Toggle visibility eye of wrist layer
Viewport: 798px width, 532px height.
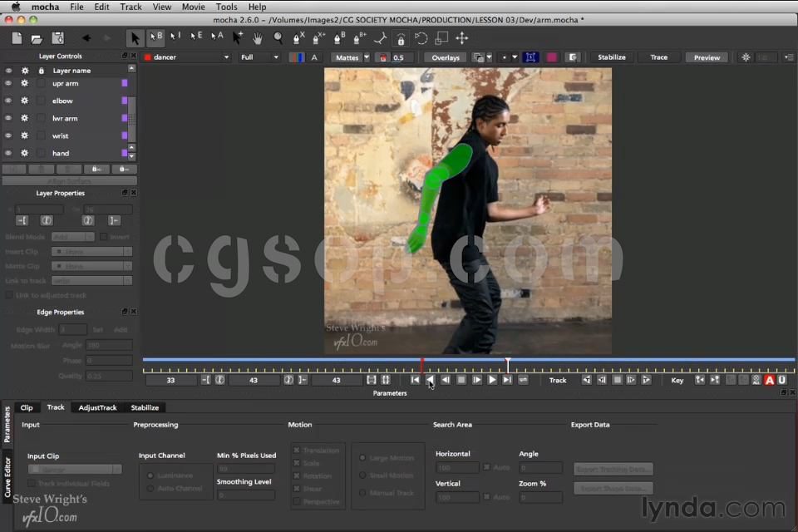[8, 136]
